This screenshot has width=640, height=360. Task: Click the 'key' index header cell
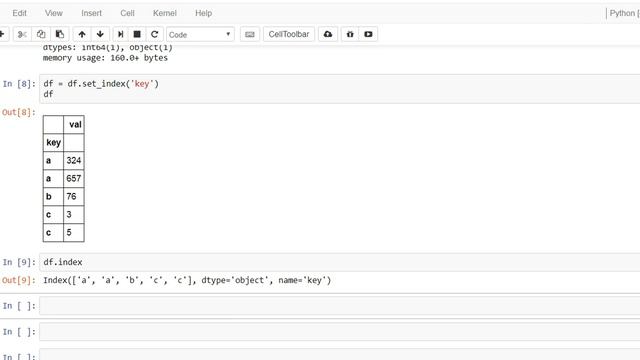pos(53,142)
